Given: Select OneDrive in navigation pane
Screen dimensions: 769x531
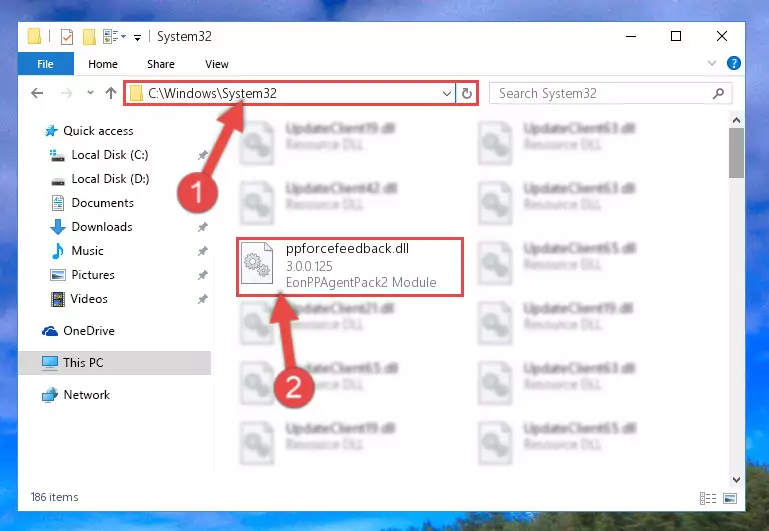Looking at the screenshot, I should (89, 331).
